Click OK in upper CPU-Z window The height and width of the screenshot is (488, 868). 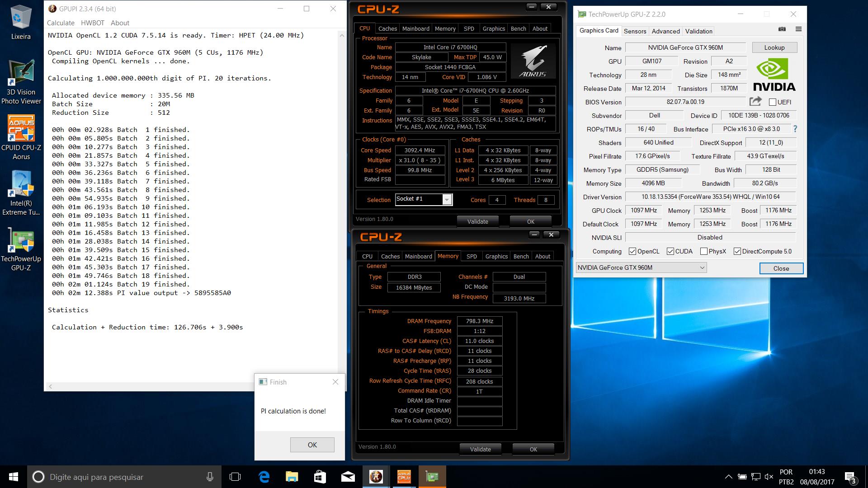[x=531, y=221]
